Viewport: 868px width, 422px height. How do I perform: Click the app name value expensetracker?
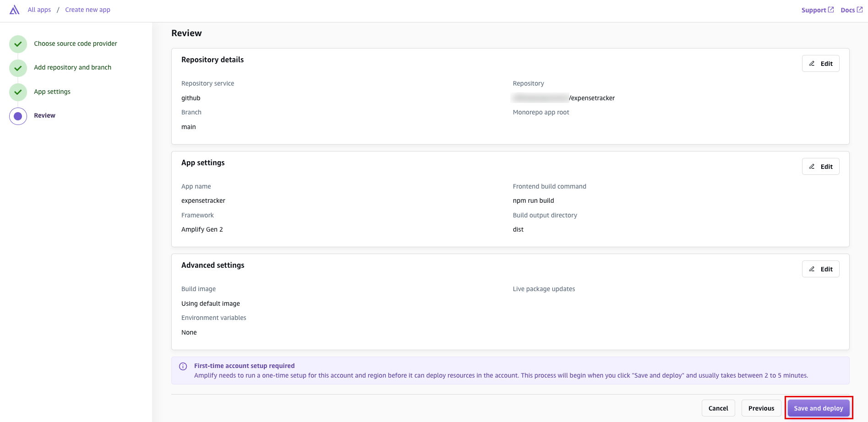[x=203, y=200]
